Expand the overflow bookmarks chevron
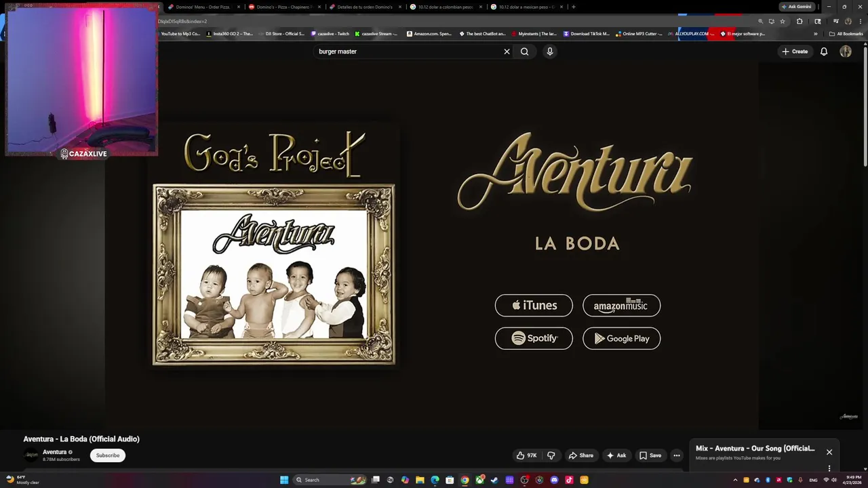The height and width of the screenshot is (488, 868). 816,34
